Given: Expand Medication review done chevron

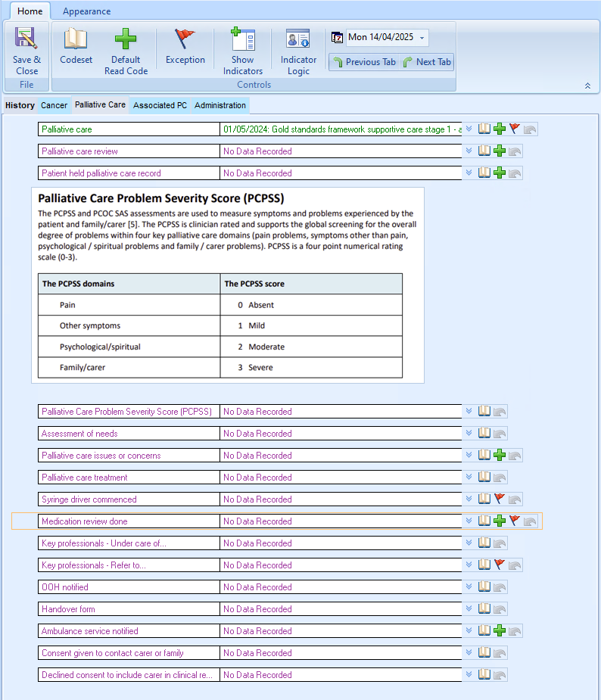Looking at the screenshot, I should pos(469,521).
